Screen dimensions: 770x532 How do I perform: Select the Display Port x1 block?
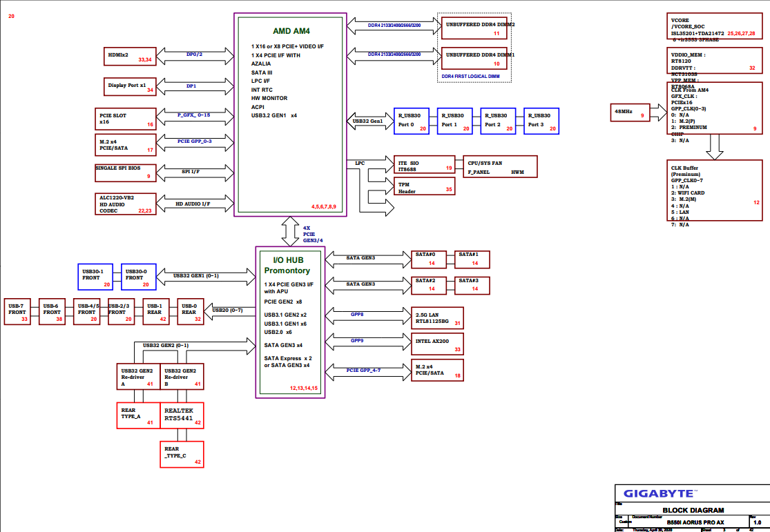130,86
